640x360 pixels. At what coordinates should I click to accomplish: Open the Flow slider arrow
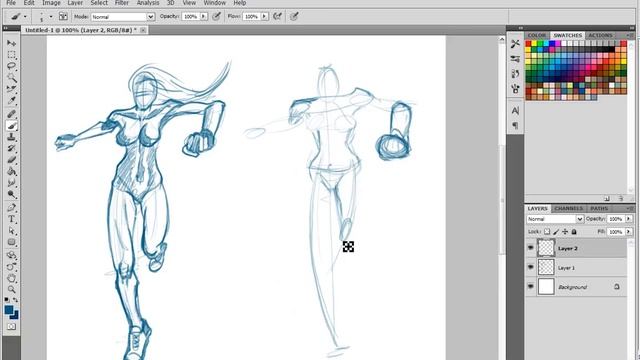pos(264,16)
